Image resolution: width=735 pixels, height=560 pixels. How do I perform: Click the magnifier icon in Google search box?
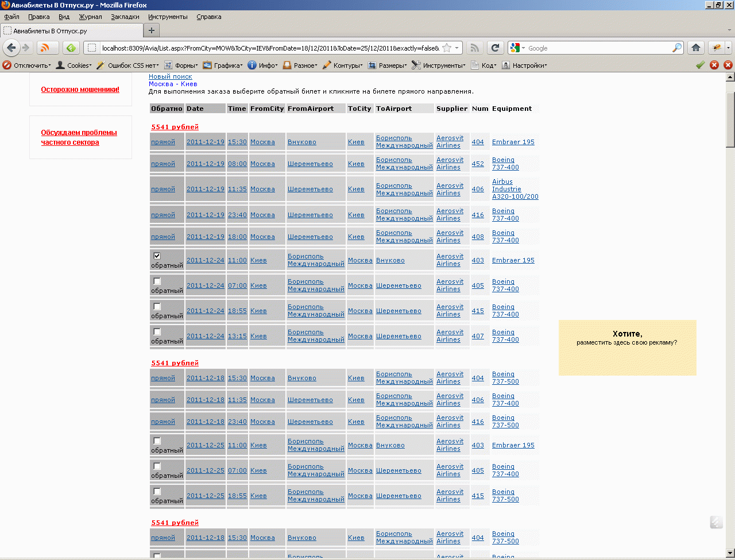[677, 48]
